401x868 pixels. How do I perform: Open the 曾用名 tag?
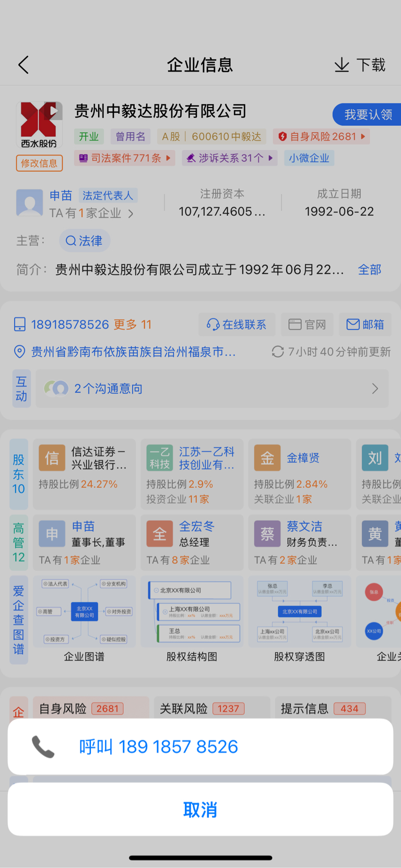[131, 136]
